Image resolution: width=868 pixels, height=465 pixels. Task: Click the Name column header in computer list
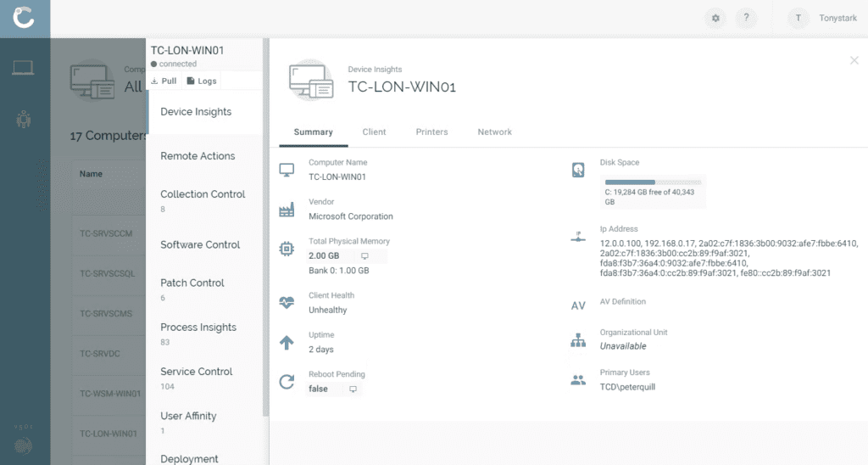coord(91,174)
